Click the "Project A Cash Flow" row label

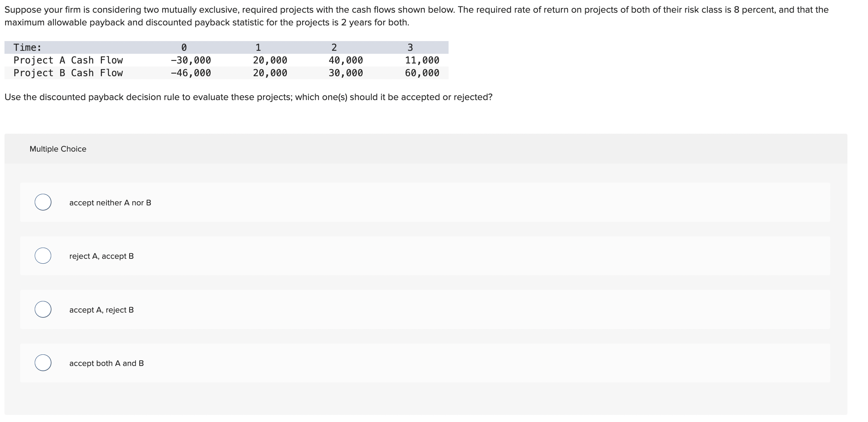click(68, 60)
